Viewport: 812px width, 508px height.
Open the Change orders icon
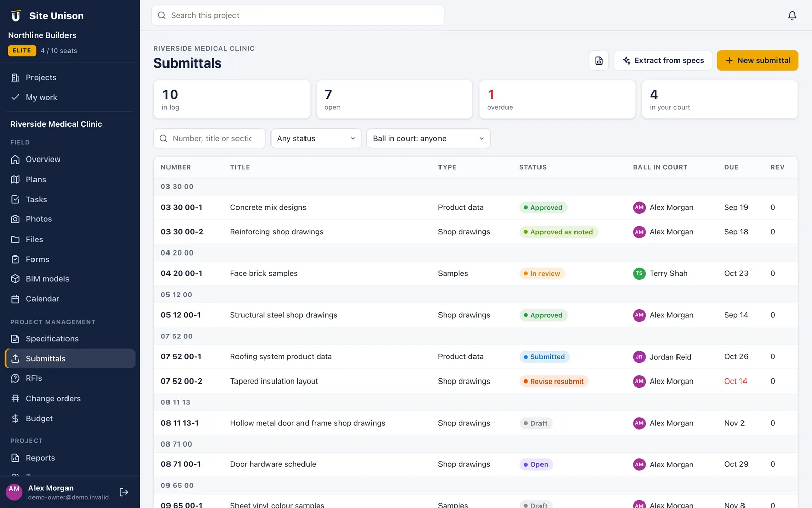(x=15, y=398)
